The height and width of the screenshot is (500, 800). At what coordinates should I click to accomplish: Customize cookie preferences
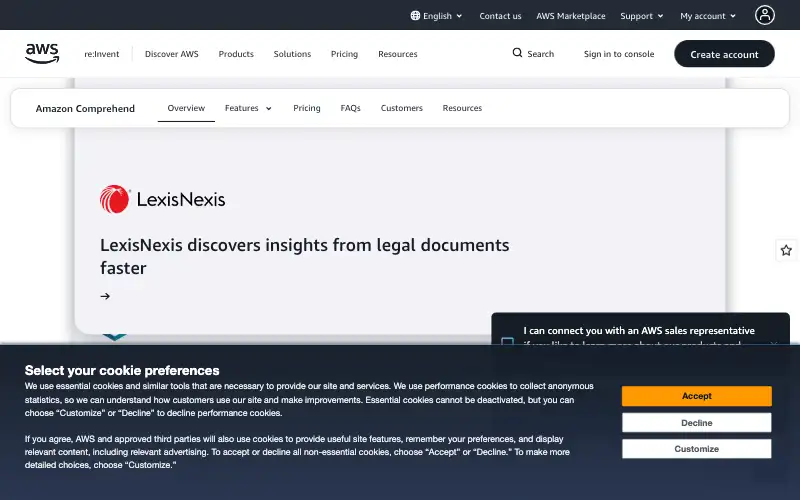tap(696, 449)
